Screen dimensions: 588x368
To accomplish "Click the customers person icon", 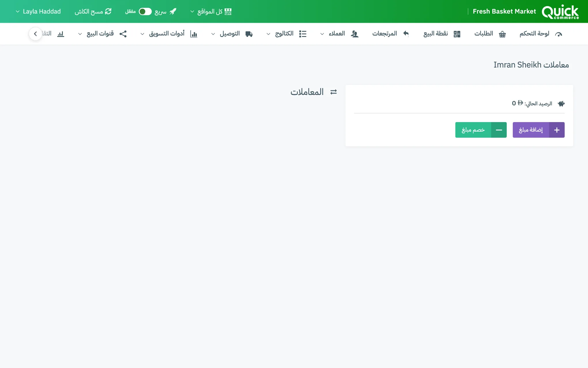I will [x=355, y=34].
